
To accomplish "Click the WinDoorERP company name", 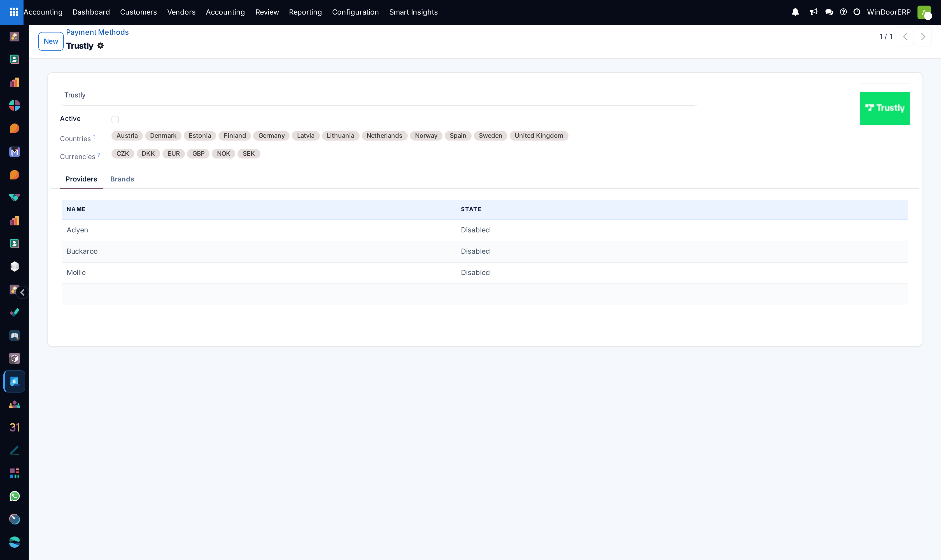I will [x=889, y=12].
